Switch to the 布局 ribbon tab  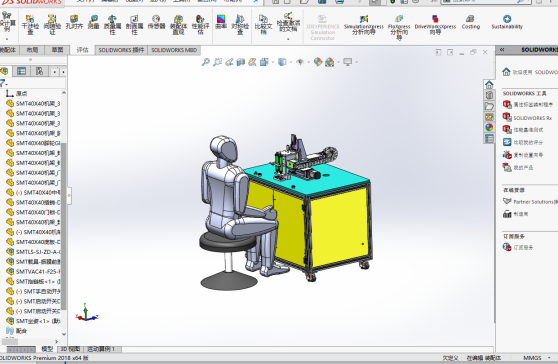point(32,50)
